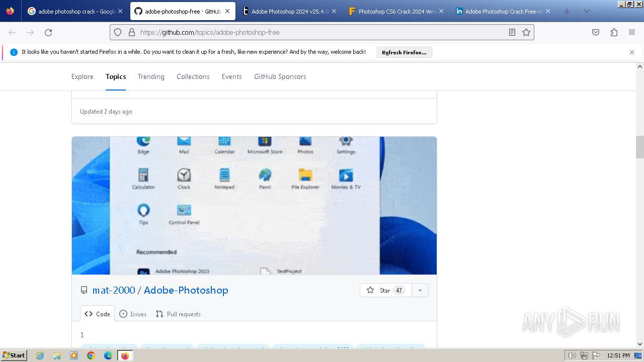Image resolution: width=644 pixels, height=362 pixels.
Task: Click the 12:51 PM system clock
Action: pos(618,355)
